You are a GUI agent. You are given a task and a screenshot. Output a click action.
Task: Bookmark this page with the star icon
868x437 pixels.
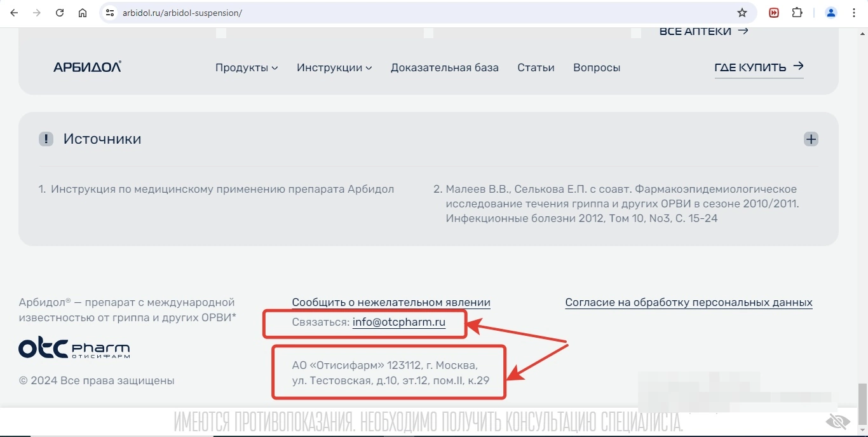(742, 13)
